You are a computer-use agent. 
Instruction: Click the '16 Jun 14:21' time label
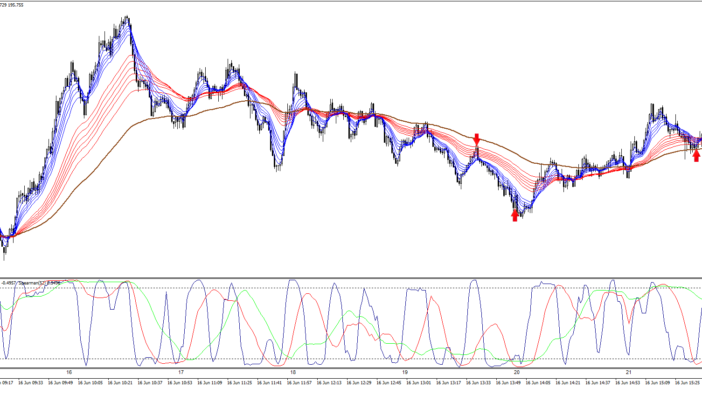[x=568, y=383]
